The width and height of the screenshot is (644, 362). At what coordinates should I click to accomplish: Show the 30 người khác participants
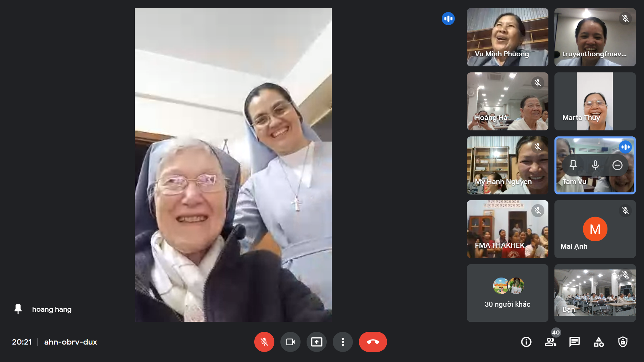tap(507, 293)
